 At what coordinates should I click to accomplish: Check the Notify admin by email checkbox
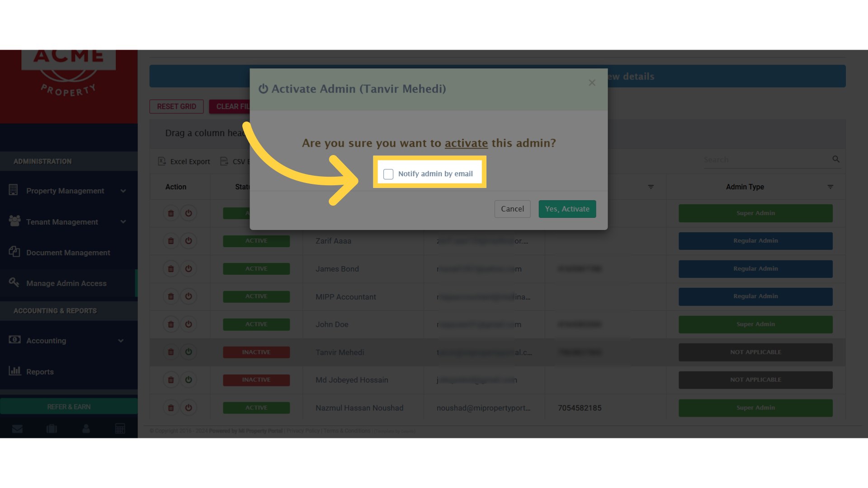point(388,174)
